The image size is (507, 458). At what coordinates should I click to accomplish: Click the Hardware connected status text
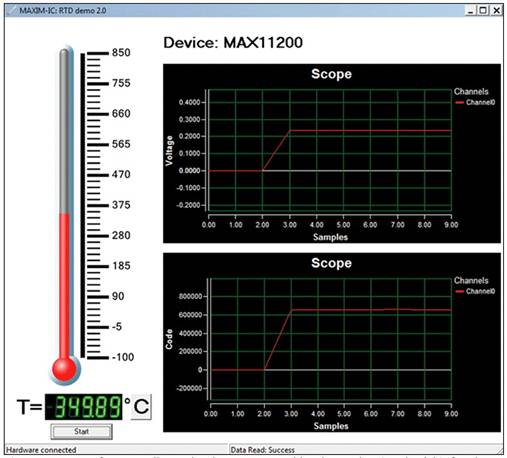coord(41,450)
